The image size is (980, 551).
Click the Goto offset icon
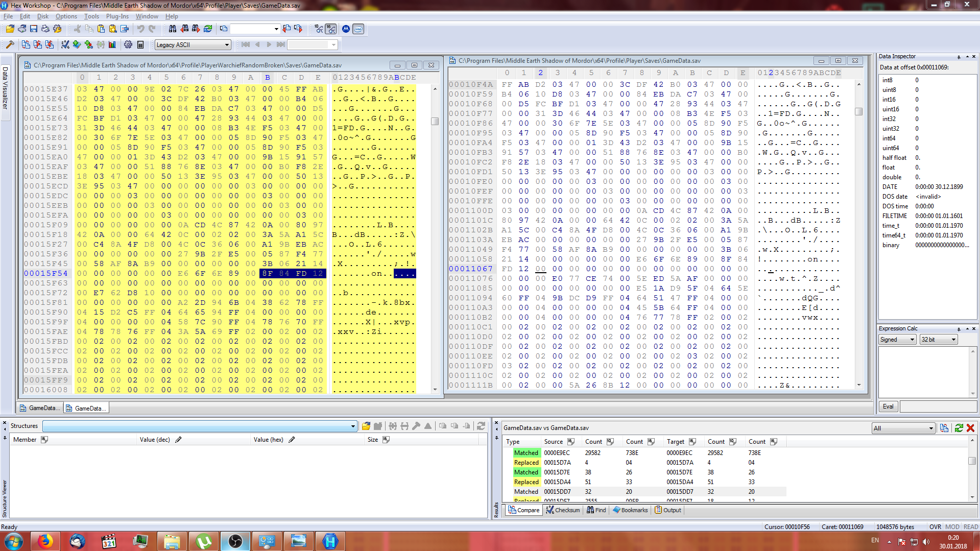pyautogui.click(x=224, y=29)
